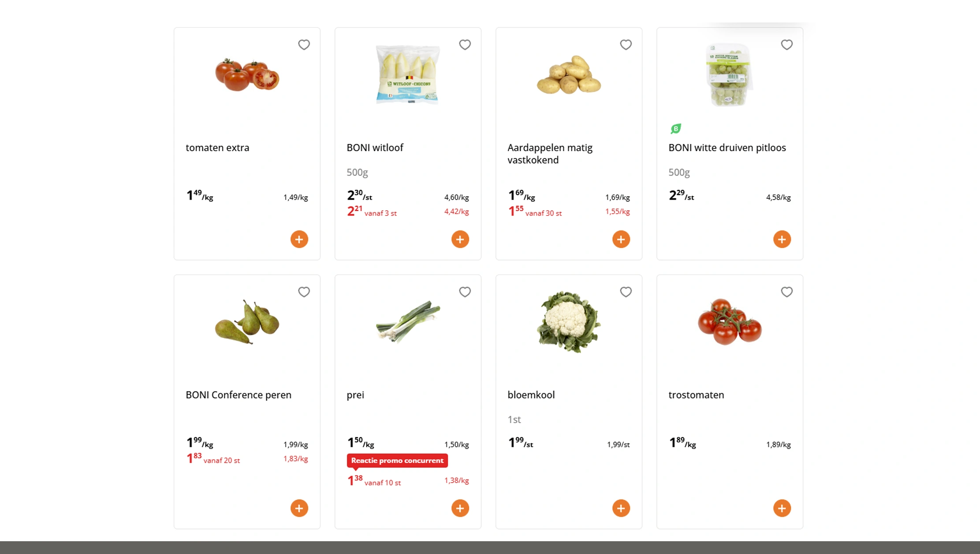Viewport: 980px width, 554px height.
Task: View the cauliflower product photo
Action: tap(568, 322)
